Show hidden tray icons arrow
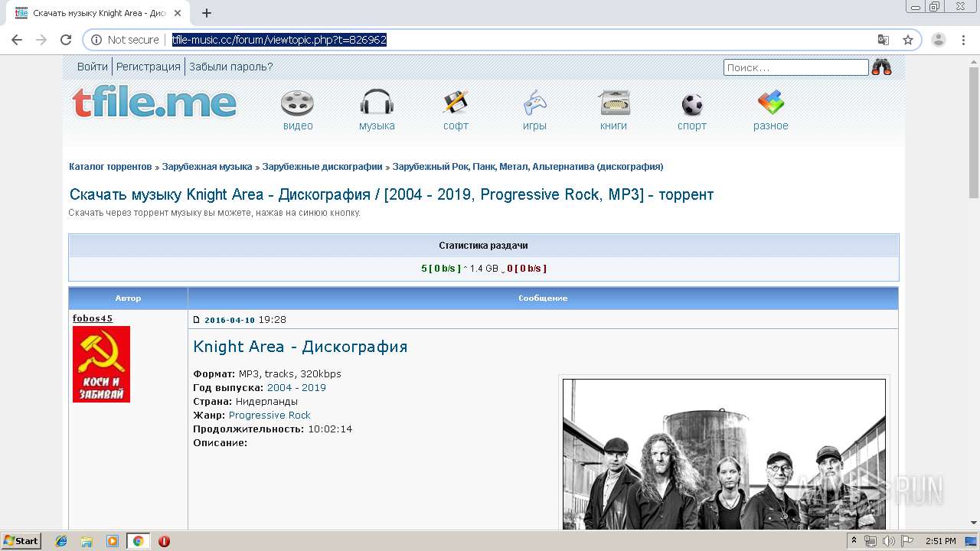 point(854,541)
